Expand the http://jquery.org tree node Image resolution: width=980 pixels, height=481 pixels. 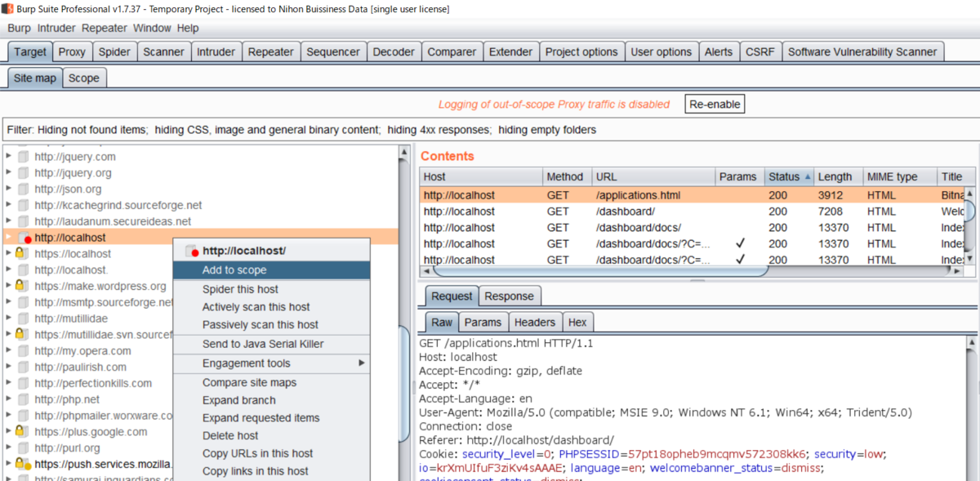(x=8, y=172)
